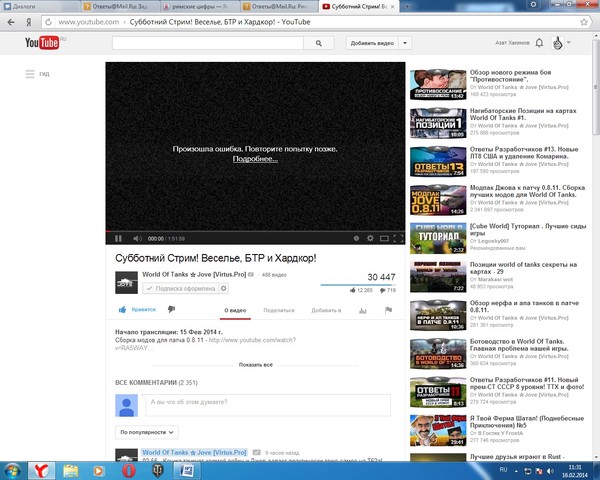
Task: Report the video with the flag icon
Action: (x=388, y=310)
